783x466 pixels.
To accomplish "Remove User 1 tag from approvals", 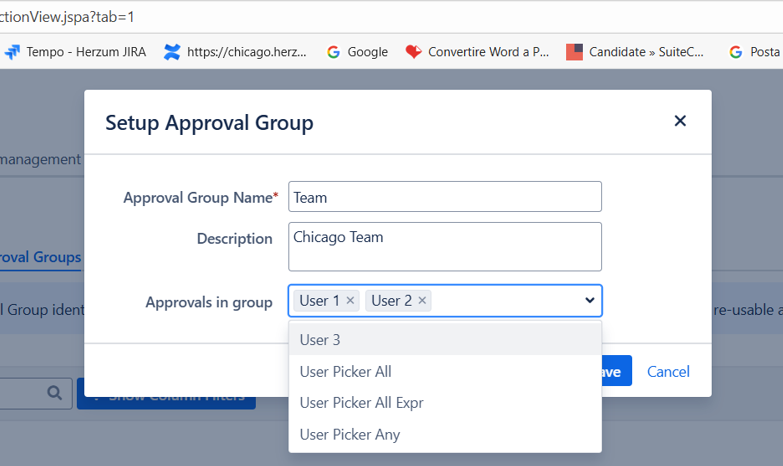I will click(350, 301).
